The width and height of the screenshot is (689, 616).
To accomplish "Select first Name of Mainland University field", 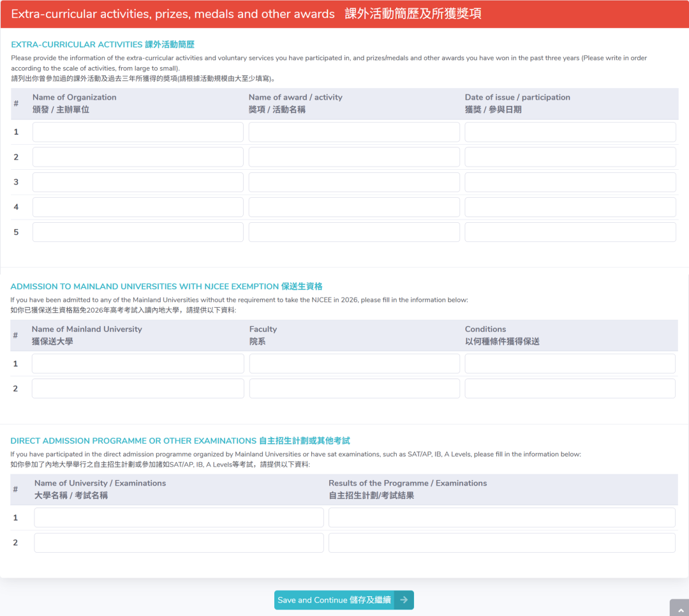I will [138, 364].
